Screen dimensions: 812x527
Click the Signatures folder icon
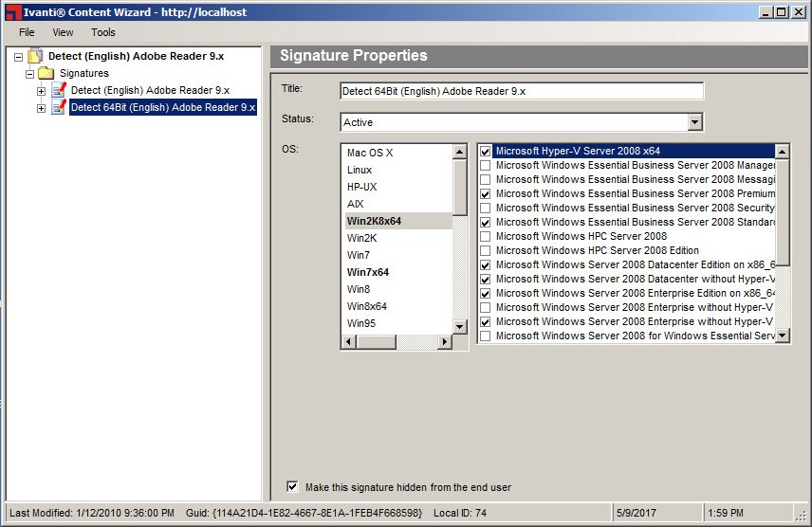click(x=46, y=73)
